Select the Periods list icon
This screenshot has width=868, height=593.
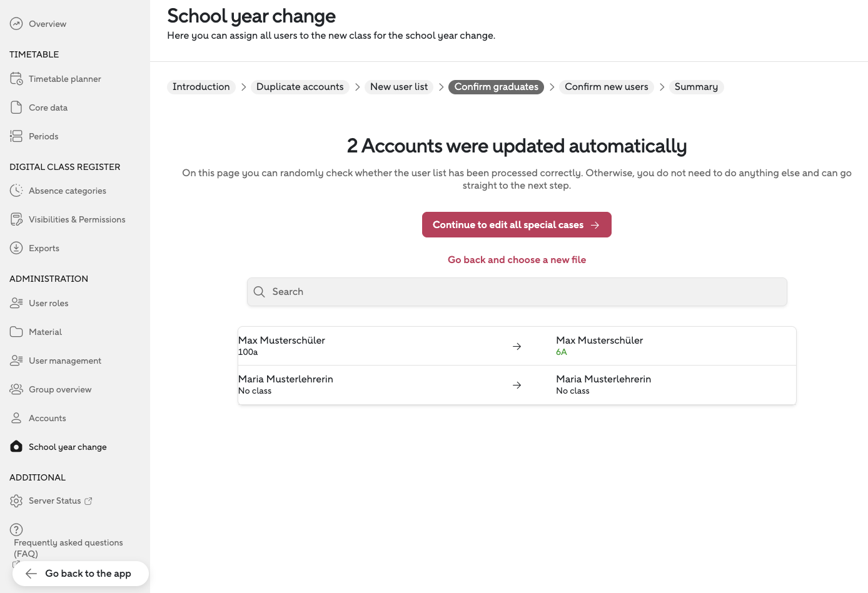[x=16, y=136]
